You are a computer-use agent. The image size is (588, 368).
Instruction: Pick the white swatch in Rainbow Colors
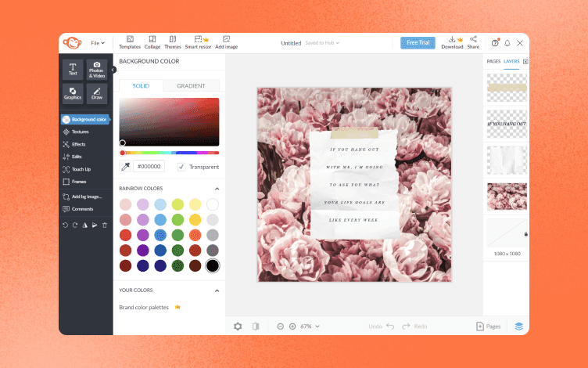coord(212,204)
